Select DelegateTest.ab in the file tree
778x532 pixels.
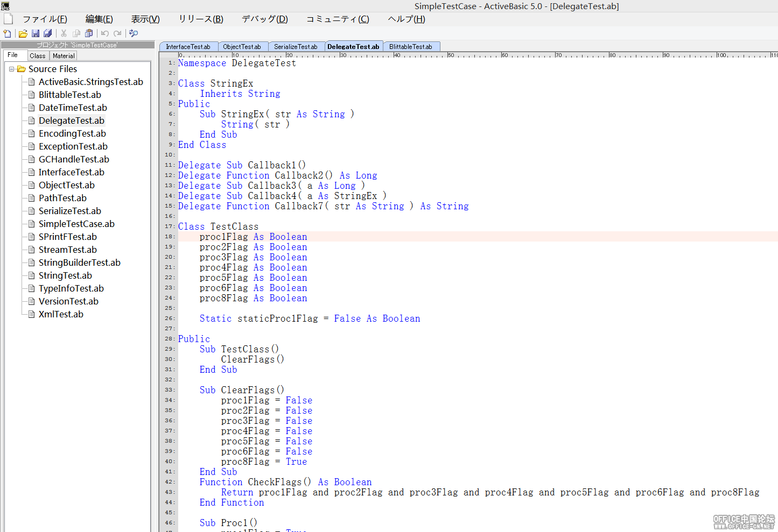click(x=72, y=120)
